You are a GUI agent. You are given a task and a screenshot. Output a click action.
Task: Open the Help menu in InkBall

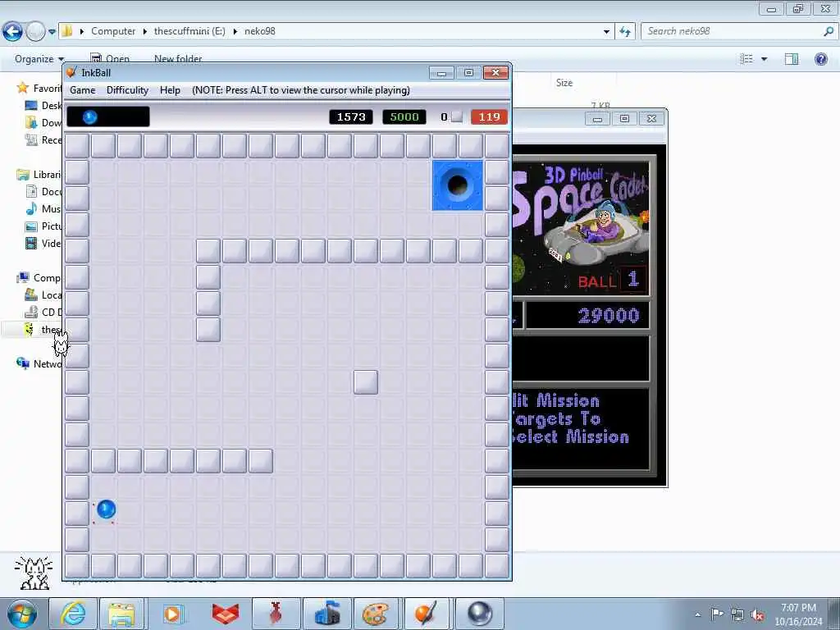[170, 90]
